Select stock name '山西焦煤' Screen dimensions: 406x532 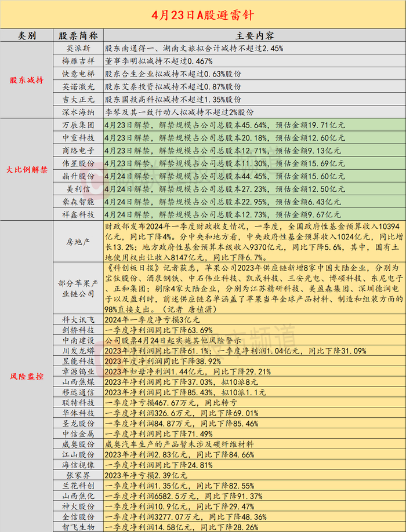(x=78, y=382)
